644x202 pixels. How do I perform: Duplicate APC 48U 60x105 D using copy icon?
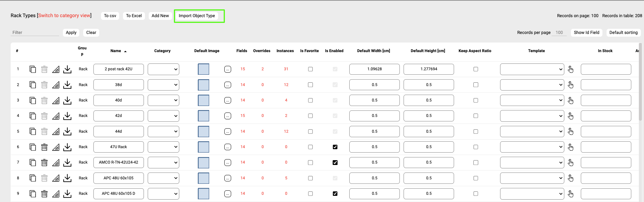coord(33,194)
